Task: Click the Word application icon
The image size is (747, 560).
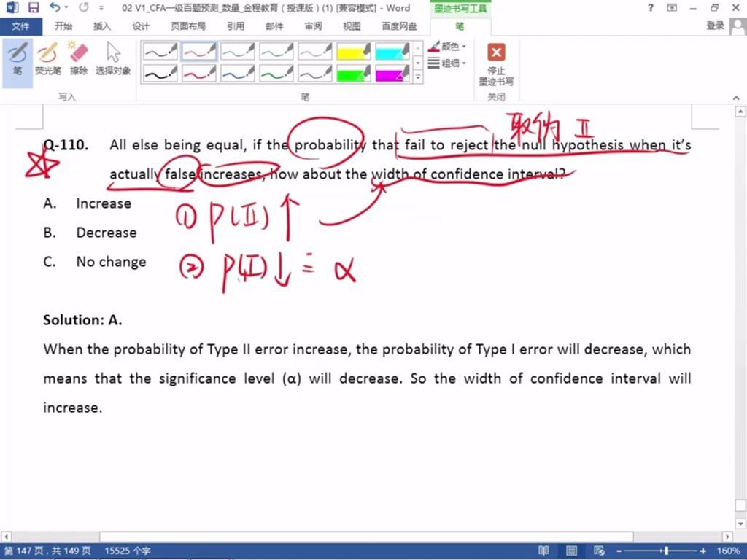Action: coord(12,7)
